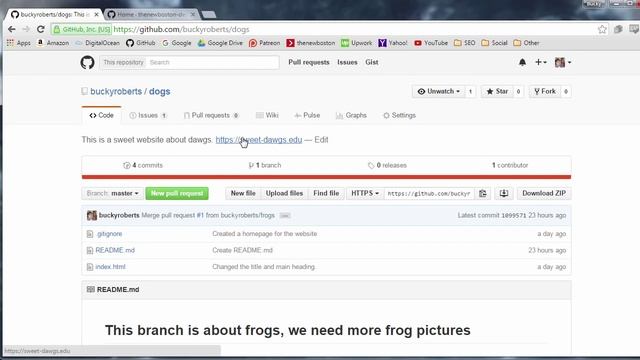Open SEO bookmarks folder
Image resolution: width=640 pixels, height=360 pixels.
tap(464, 43)
